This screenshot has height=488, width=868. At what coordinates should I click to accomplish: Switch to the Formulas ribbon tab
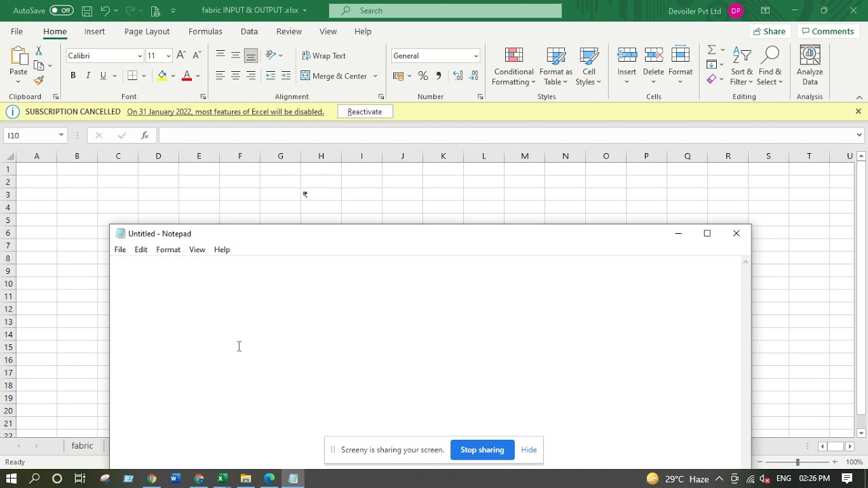tap(205, 31)
